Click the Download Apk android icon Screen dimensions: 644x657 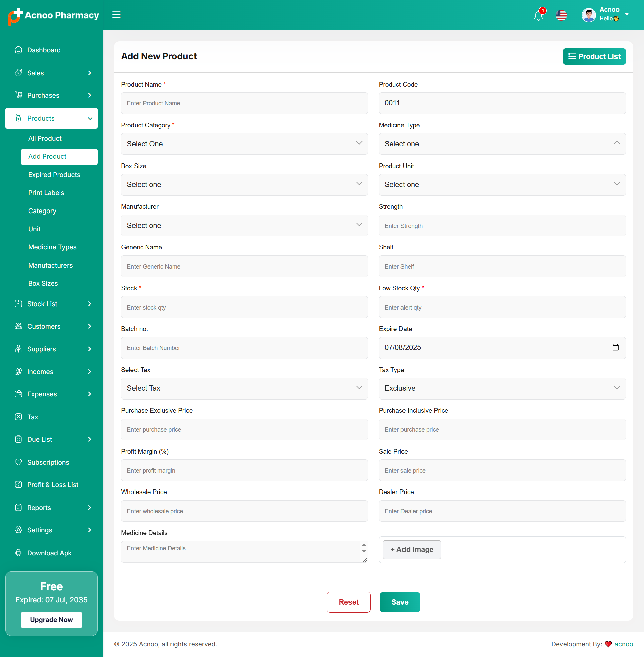(18, 552)
